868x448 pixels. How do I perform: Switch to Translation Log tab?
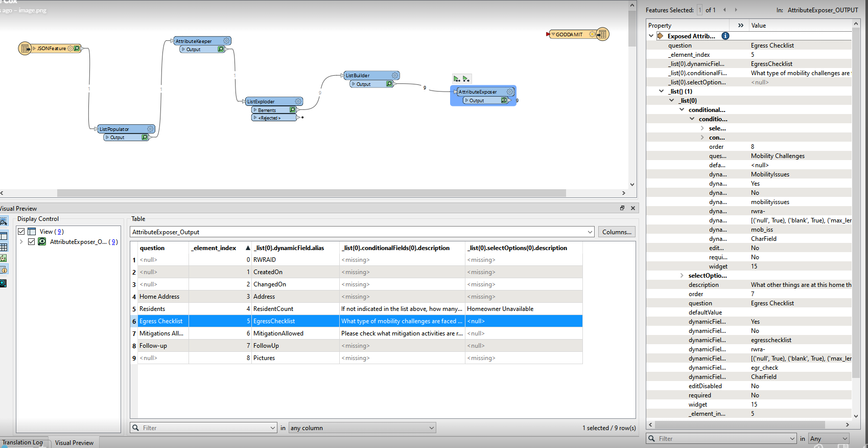[x=22, y=442]
